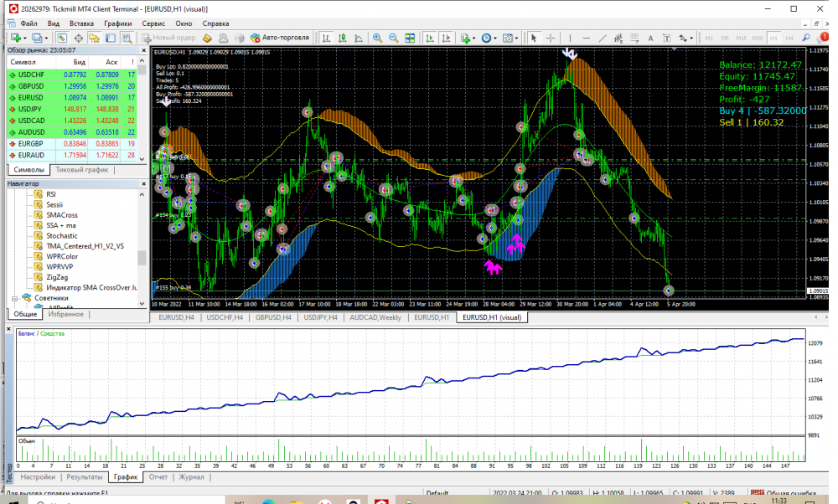Select the crosshair cursor tool
This screenshot has width=838, height=504.
[551, 38]
